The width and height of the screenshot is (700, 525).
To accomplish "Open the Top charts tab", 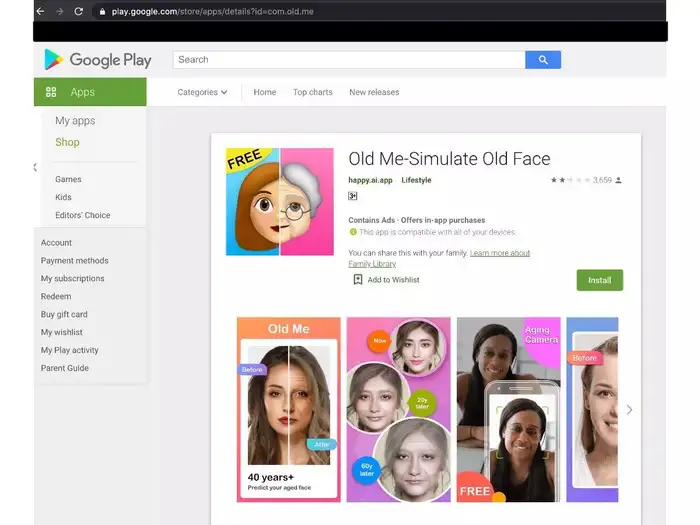I will pyautogui.click(x=312, y=92).
